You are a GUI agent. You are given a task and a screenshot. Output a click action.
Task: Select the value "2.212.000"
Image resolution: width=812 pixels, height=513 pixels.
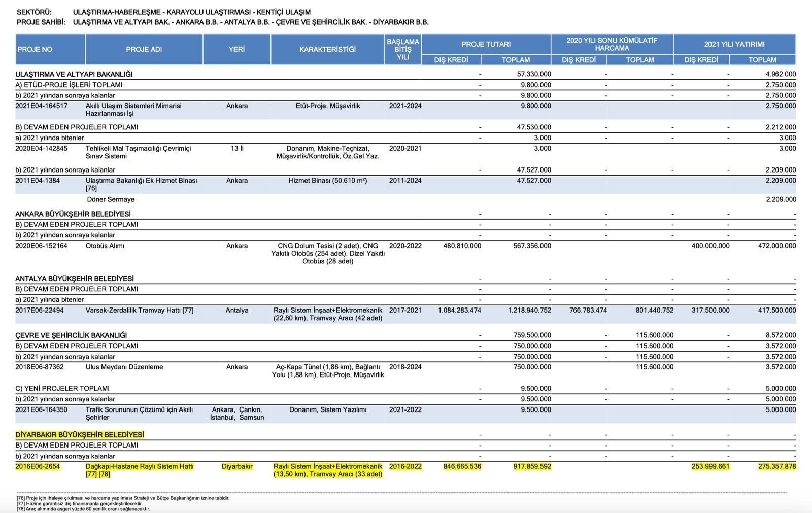coord(781,127)
